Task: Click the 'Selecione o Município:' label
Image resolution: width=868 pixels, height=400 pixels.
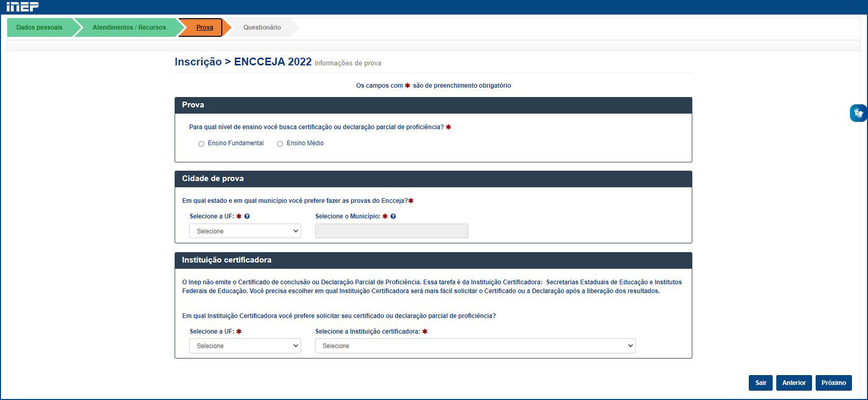Action: tap(348, 216)
